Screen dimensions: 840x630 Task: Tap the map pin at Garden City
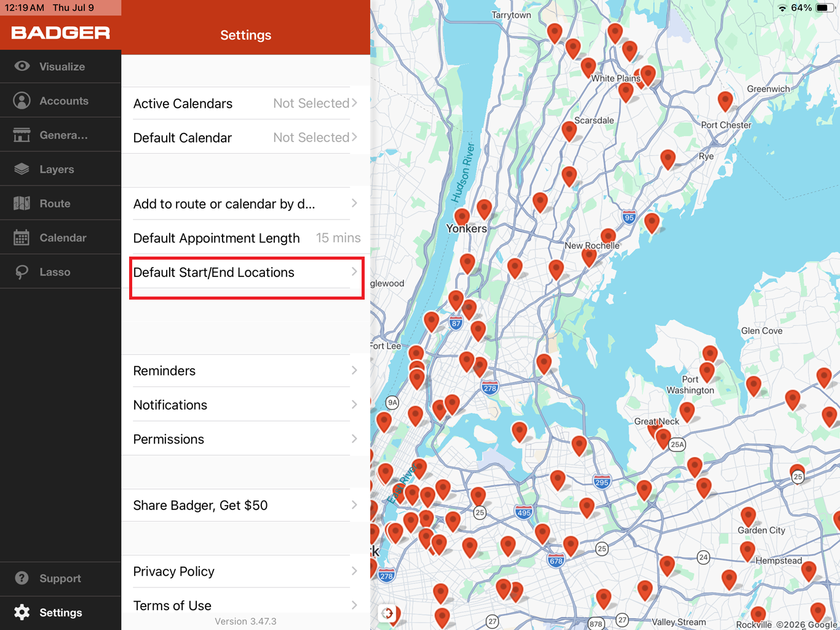pos(748,517)
